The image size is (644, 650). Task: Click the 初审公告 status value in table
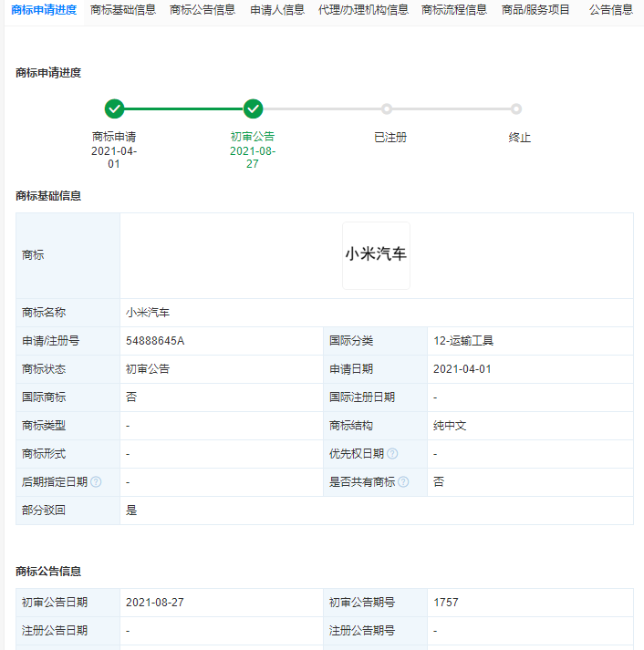pyautogui.click(x=148, y=369)
